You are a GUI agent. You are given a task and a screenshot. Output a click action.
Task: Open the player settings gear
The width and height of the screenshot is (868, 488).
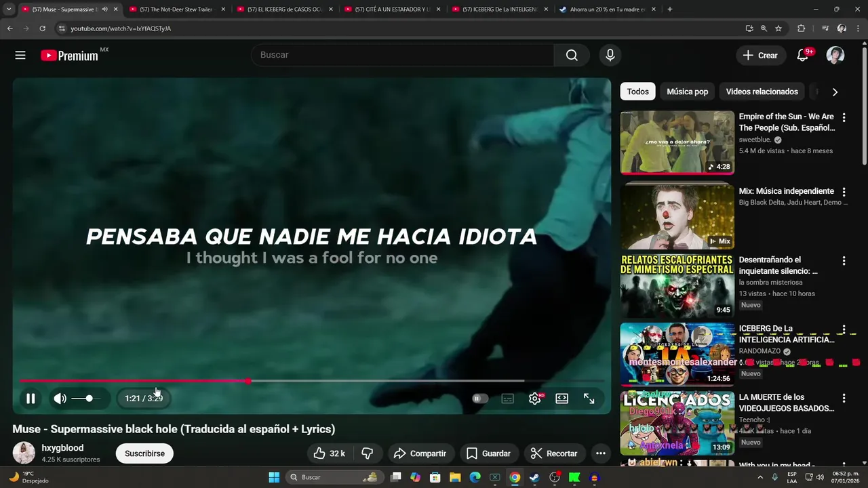[535, 399]
